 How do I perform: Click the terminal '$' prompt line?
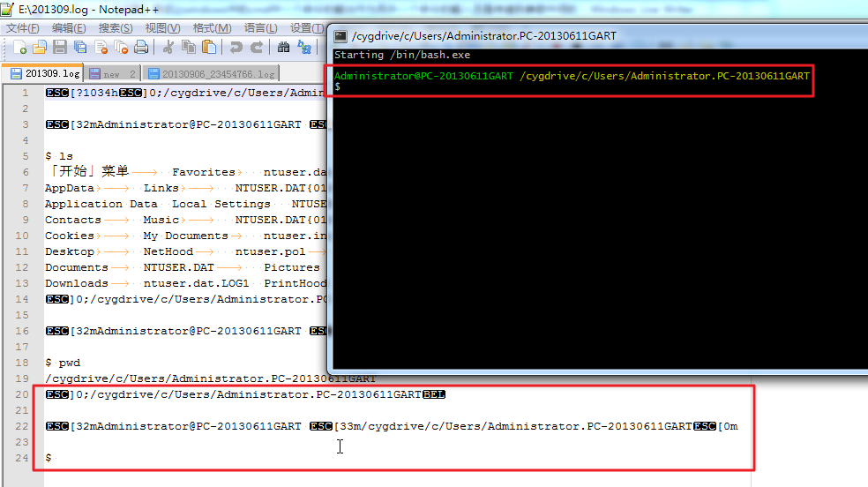[x=337, y=86]
